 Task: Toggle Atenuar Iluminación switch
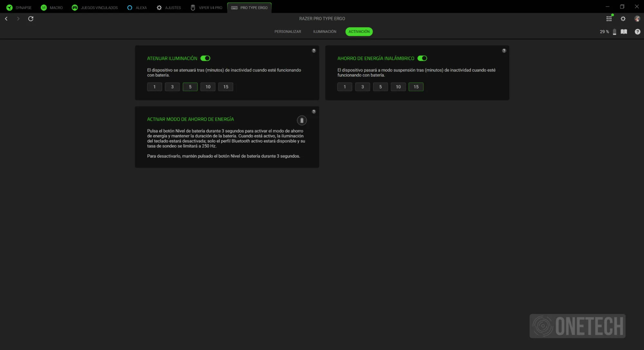pos(205,58)
